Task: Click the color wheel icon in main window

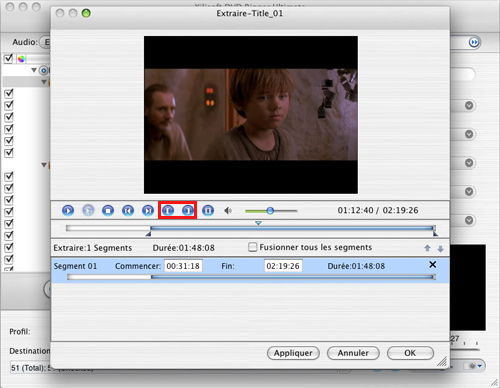Action: (21, 59)
